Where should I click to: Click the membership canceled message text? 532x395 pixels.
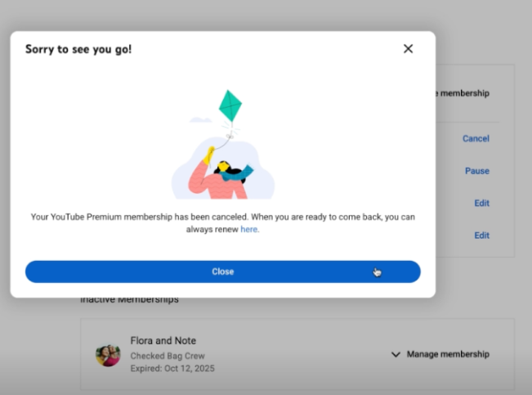click(x=222, y=218)
